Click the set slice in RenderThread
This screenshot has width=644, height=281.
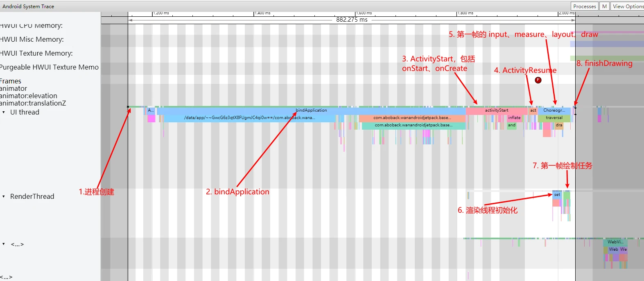(x=557, y=195)
